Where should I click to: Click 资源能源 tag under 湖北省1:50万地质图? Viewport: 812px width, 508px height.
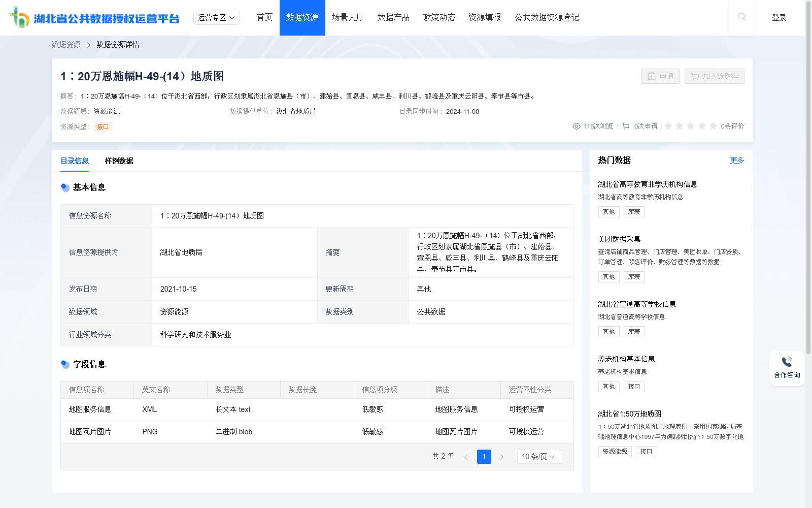click(x=615, y=452)
